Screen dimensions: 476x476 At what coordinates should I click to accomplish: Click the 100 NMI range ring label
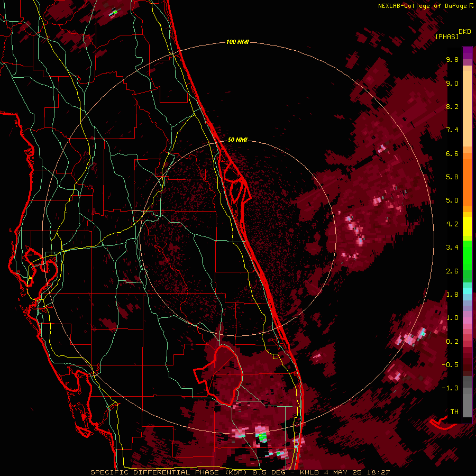pyautogui.click(x=237, y=42)
